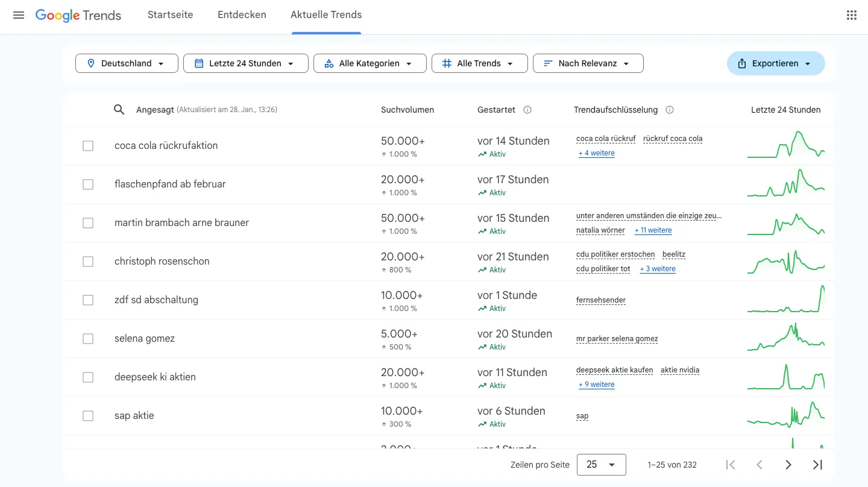This screenshot has height=487, width=868.
Task: Click the cdu politiker erstochen term
Action: click(x=615, y=254)
